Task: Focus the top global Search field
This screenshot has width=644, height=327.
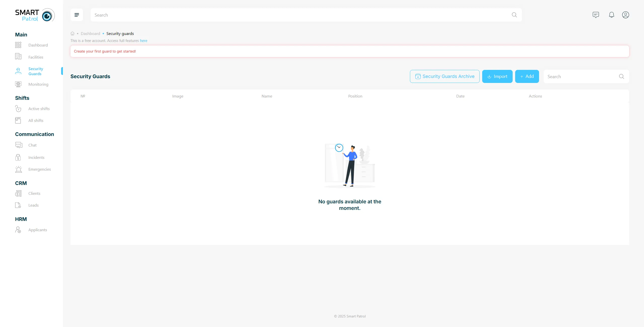Action: coord(306,15)
